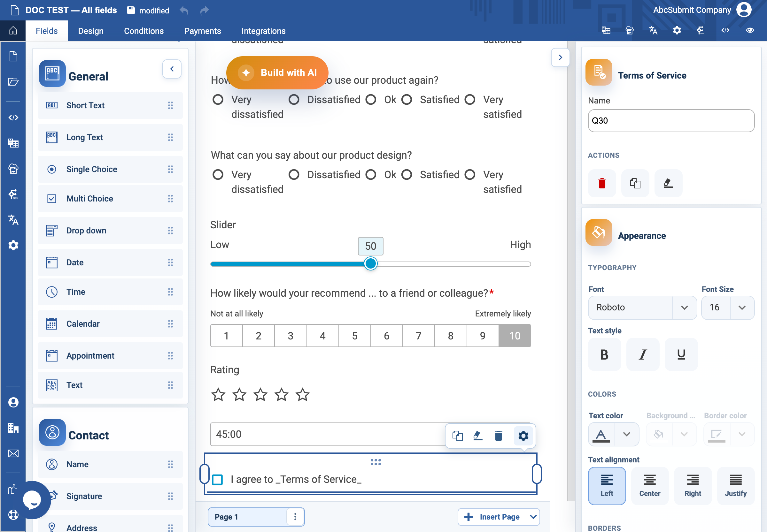Image resolution: width=767 pixels, height=532 pixels.
Task: Delete the field with the red trash icon in Actions
Action: coord(601,183)
